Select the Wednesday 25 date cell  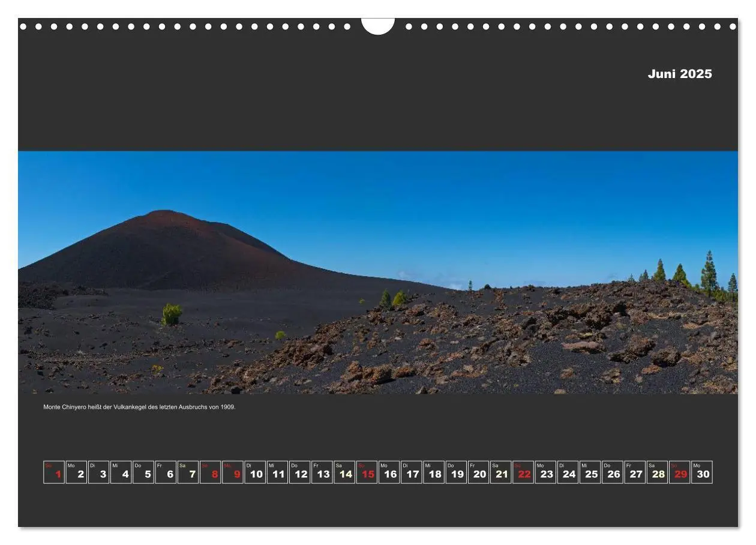click(x=590, y=472)
